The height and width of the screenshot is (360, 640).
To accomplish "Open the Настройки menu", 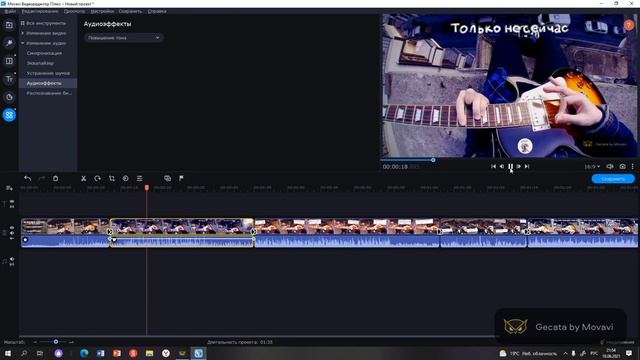I will coord(102,11).
